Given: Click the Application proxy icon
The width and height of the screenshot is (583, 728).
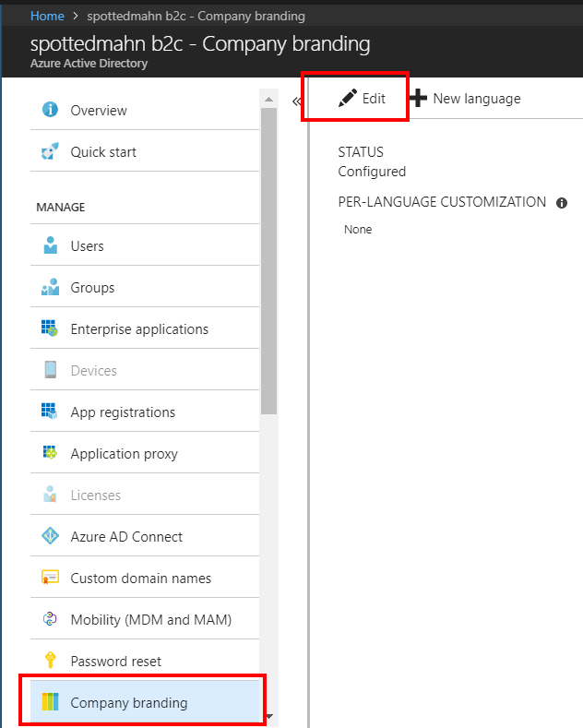Looking at the screenshot, I should (50, 453).
